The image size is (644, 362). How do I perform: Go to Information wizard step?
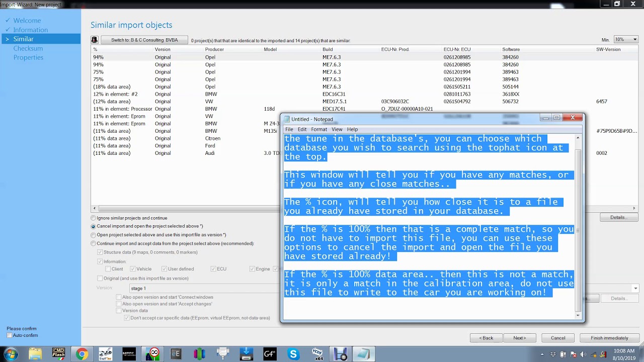point(31,30)
